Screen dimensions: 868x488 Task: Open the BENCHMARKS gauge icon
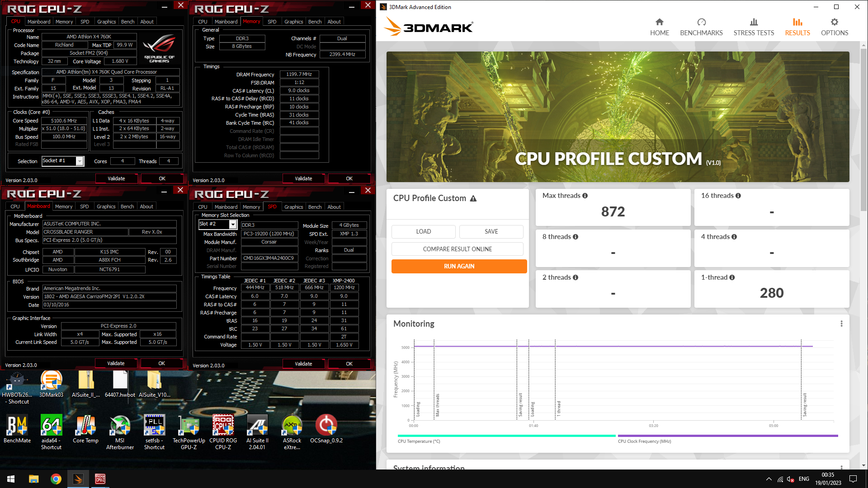[x=701, y=22]
